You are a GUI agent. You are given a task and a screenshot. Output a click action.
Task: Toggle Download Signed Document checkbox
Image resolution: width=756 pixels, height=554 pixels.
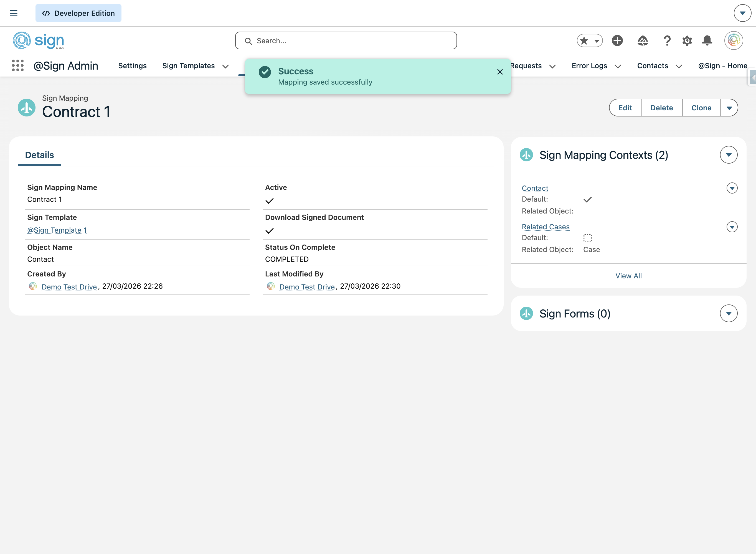pos(269,231)
